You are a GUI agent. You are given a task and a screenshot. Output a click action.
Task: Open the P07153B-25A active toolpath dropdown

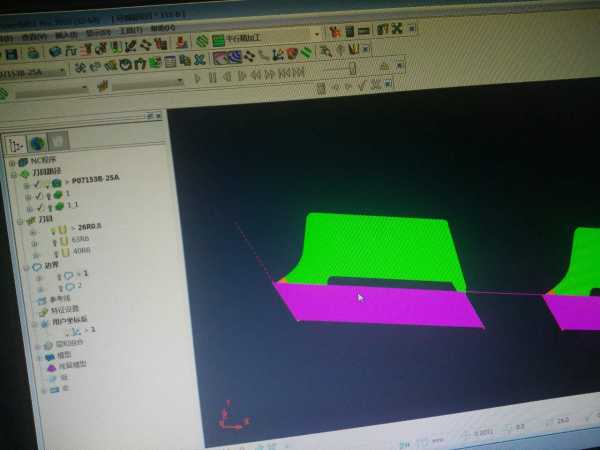[x=62, y=70]
